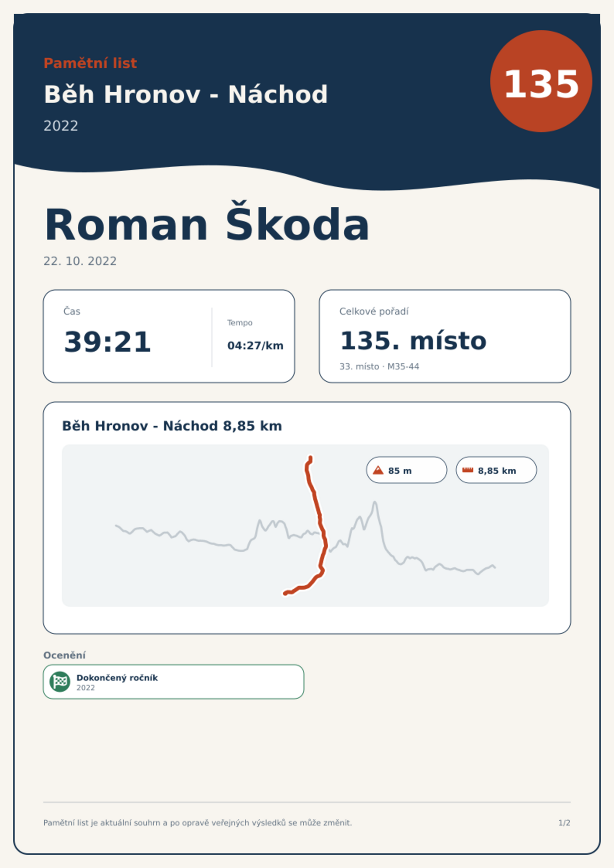This screenshot has width=614, height=868.
Task: Click the 39:21 finish time
Action: [107, 342]
